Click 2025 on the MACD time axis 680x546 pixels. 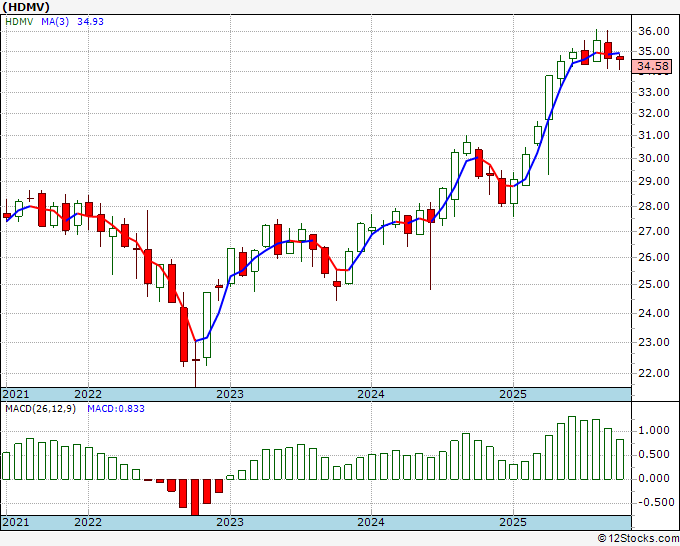pos(513,522)
